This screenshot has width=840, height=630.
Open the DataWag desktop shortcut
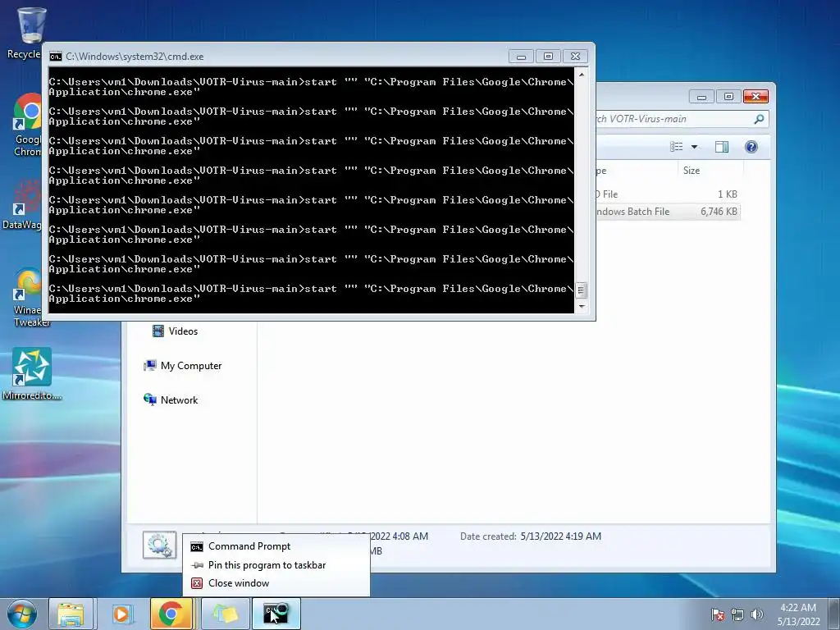[x=24, y=204]
